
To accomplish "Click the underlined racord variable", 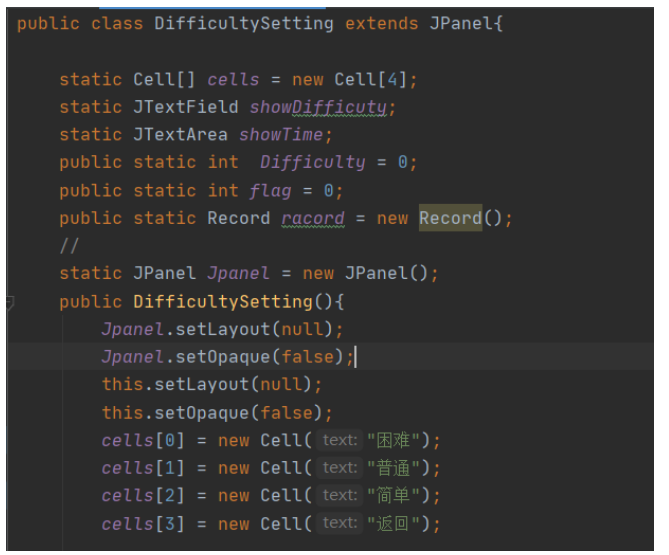I will tap(313, 218).
